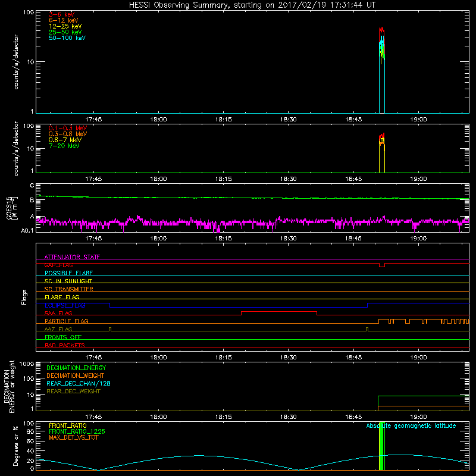Click the 0.3-0.8 MeV legend entry
Screen dimensions: 476x476
point(68,134)
